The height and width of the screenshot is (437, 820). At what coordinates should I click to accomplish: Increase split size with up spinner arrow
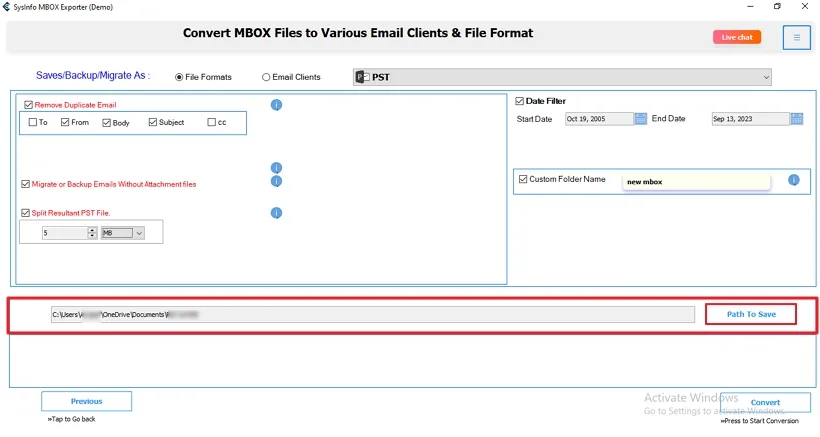click(x=92, y=230)
